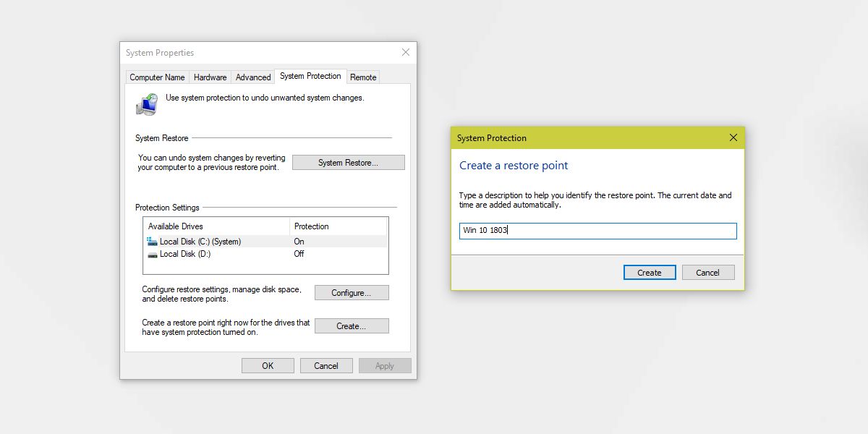Switch to the Advanced tab

coord(252,77)
